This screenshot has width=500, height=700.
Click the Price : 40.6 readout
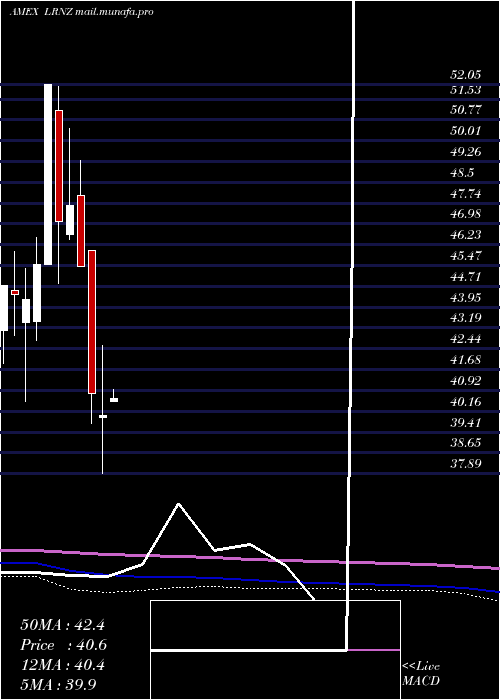point(63,645)
